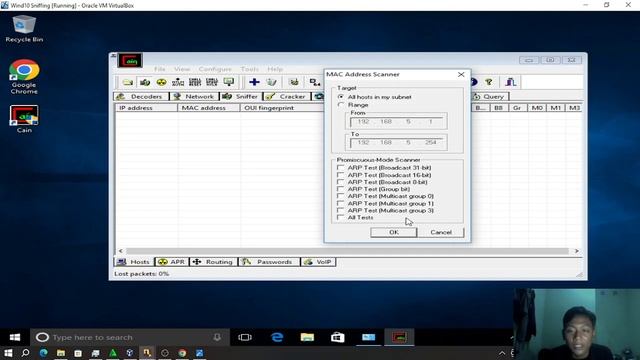Check ARP Test (Broadcast 8-bit)

pyautogui.click(x=340, y=182)
